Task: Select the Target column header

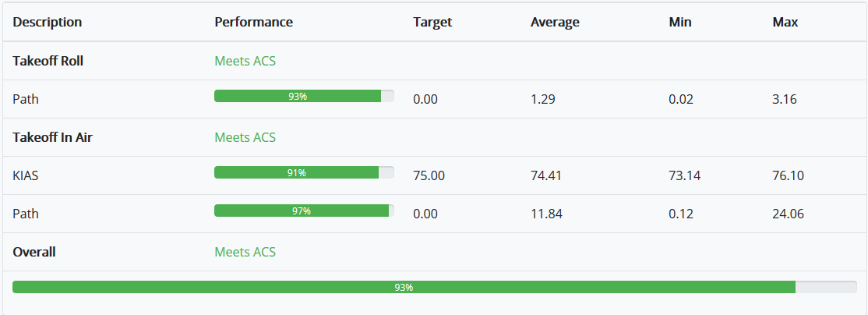Action: (432, 22)
